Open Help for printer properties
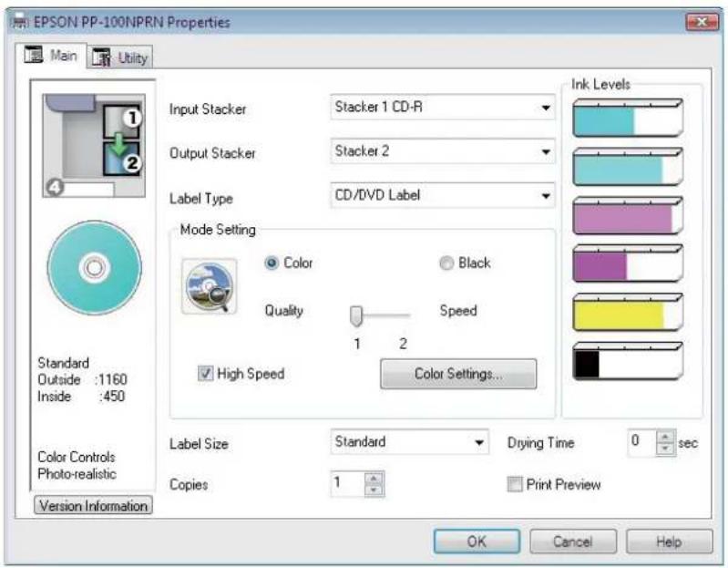Viewport: 728px width, 568px height. click(x=669, y=542)
